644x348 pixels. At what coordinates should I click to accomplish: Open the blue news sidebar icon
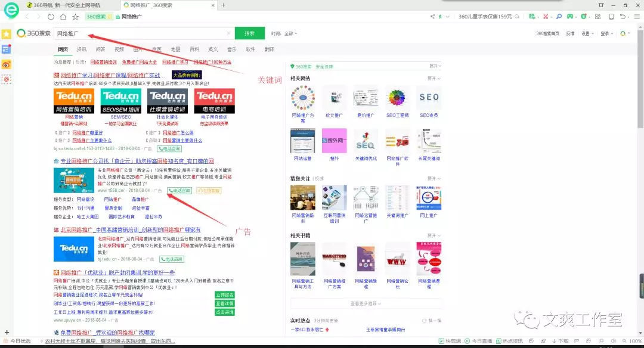click(x=6, y=49)
